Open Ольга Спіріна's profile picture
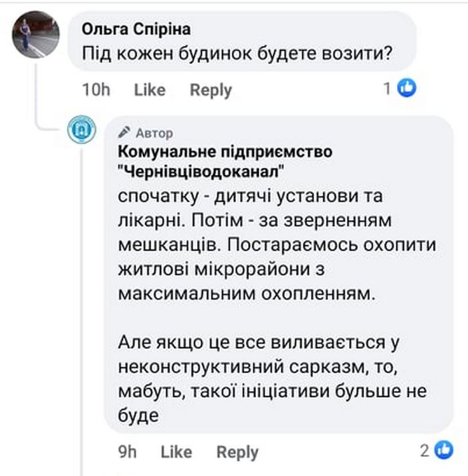 (x=31, y=36)
